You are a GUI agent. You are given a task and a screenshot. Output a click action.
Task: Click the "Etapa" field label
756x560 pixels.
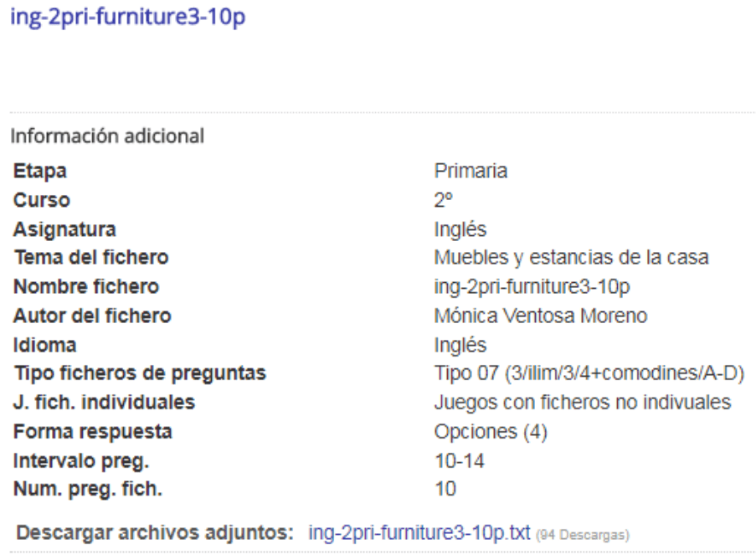point(40,172)
